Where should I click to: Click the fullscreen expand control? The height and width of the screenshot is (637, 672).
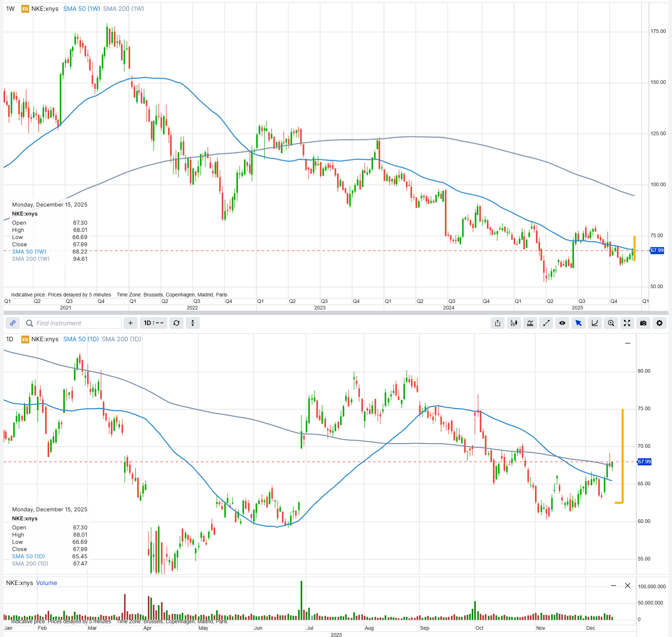(627, 323)
